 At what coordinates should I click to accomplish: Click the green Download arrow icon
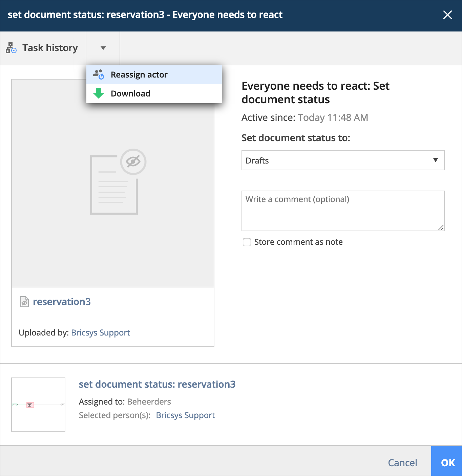pos(99,93)
